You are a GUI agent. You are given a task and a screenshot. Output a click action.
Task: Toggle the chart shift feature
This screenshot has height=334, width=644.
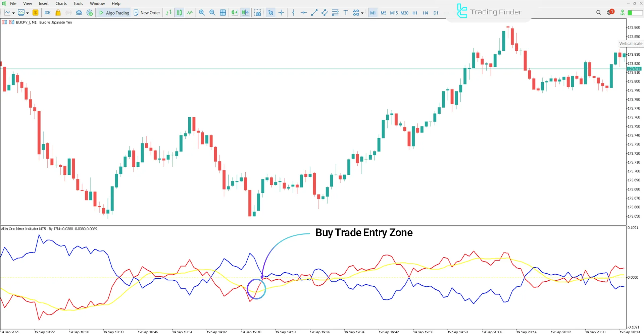(x=245, y=13)
